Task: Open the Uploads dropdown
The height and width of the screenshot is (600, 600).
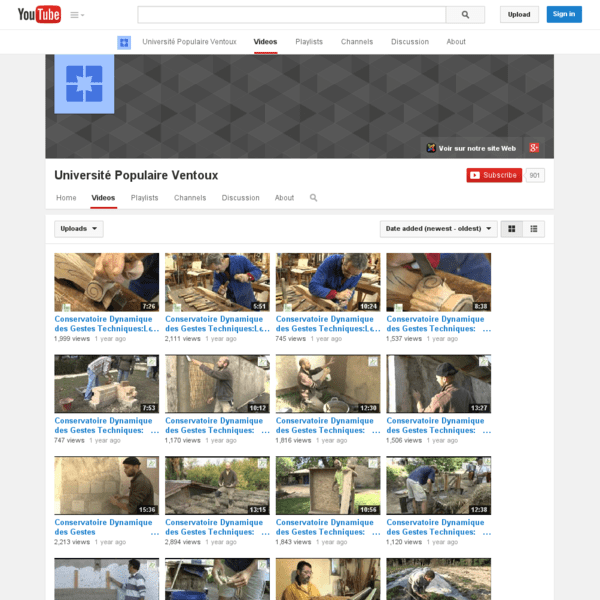Action: (x=79, y=229)
